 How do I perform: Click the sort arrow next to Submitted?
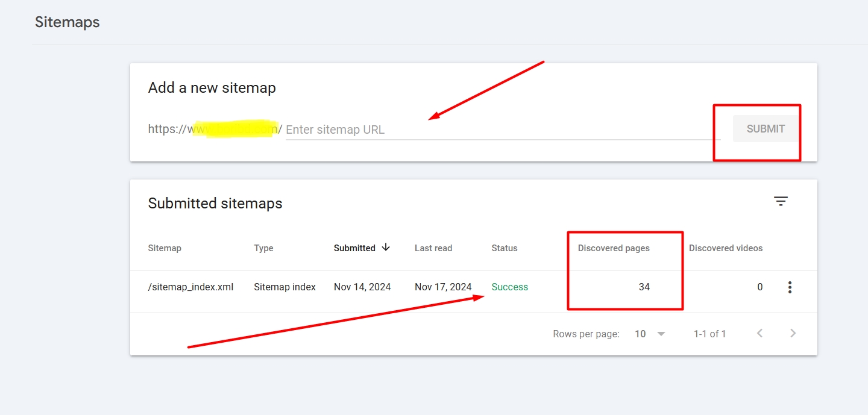click(386, 248)
